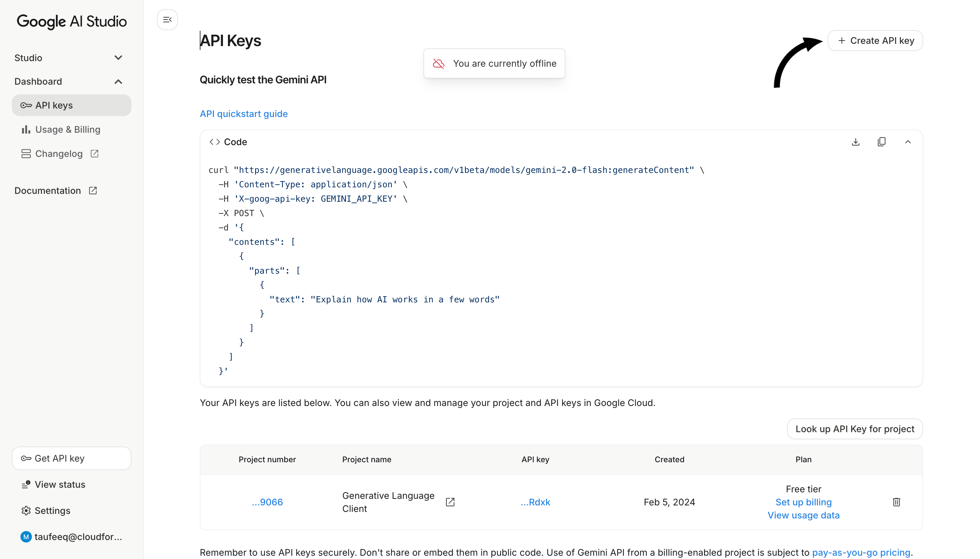Click the account avatar for taufeeq
This screenshot has width=980, height=559.
[x=26, y=537]
